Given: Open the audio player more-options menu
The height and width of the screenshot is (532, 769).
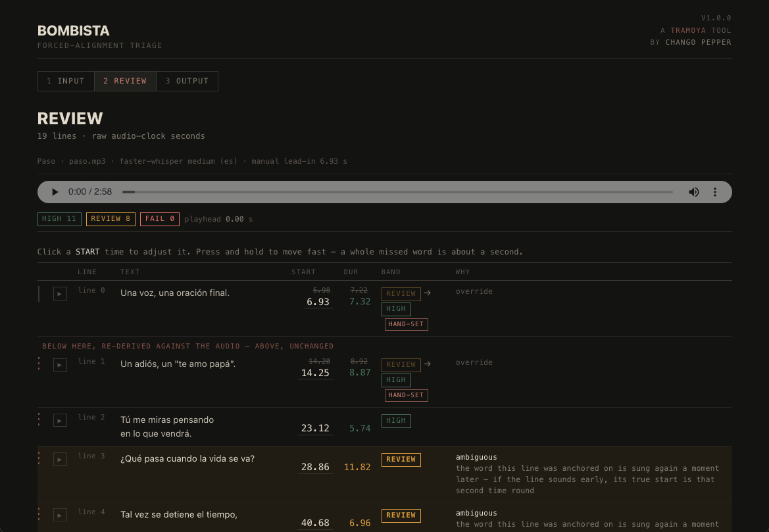Looking at the screenshot, I should click(x=714, y=192).
